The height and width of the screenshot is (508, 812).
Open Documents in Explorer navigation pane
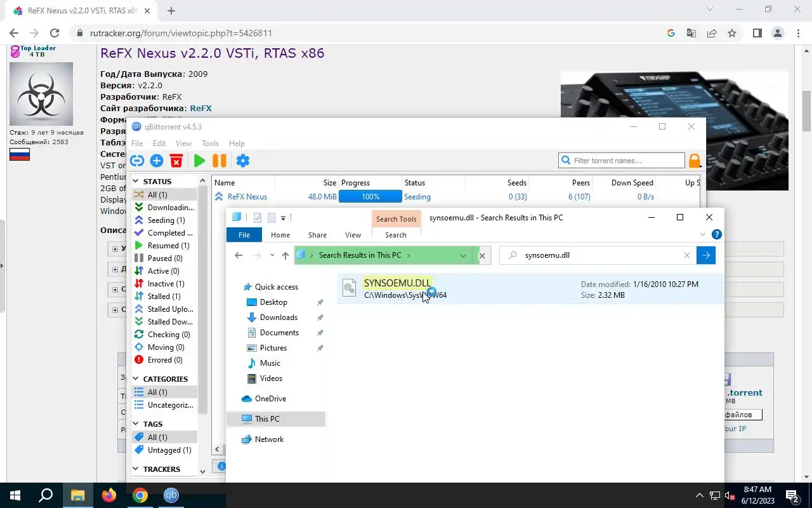click(279, 333)
